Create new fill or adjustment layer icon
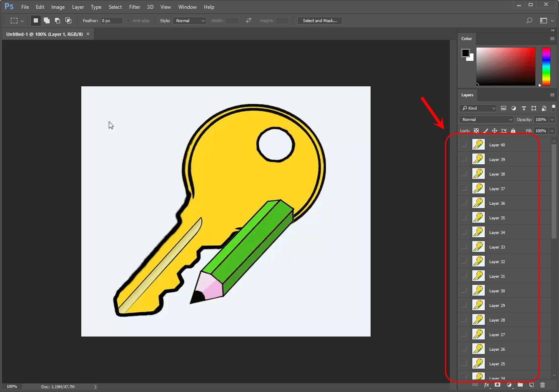559x392 pixels. tap(509, 385)
